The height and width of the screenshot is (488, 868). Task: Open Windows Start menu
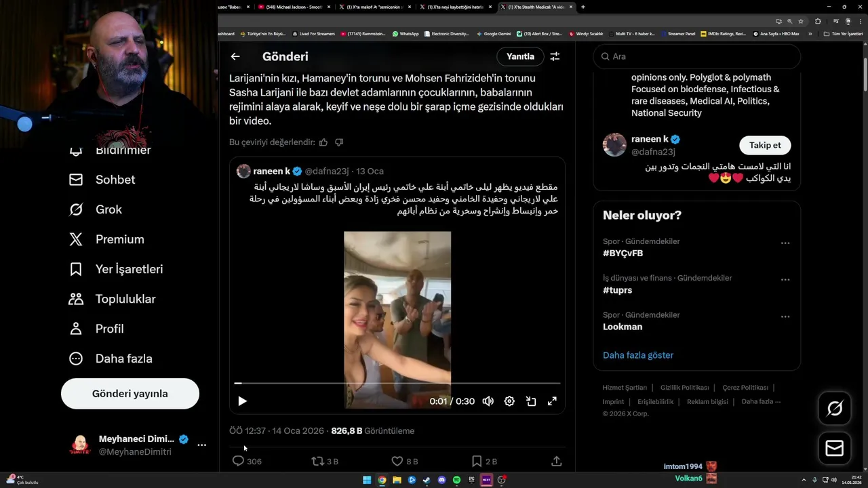click(367, 480)
